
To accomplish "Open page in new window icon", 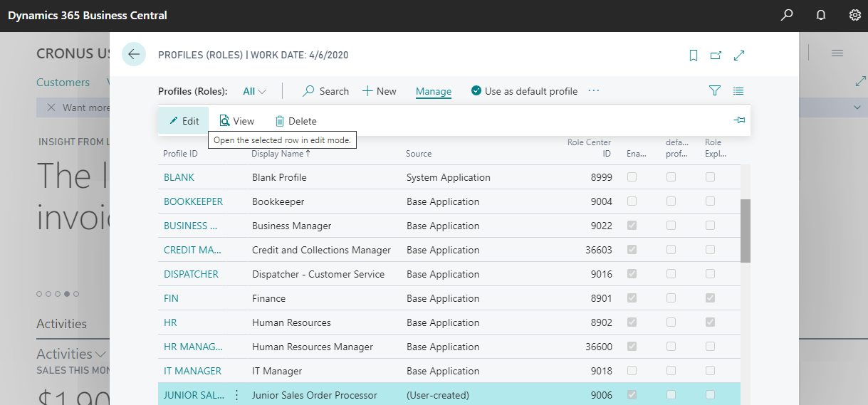I will [x=716, y=55].
